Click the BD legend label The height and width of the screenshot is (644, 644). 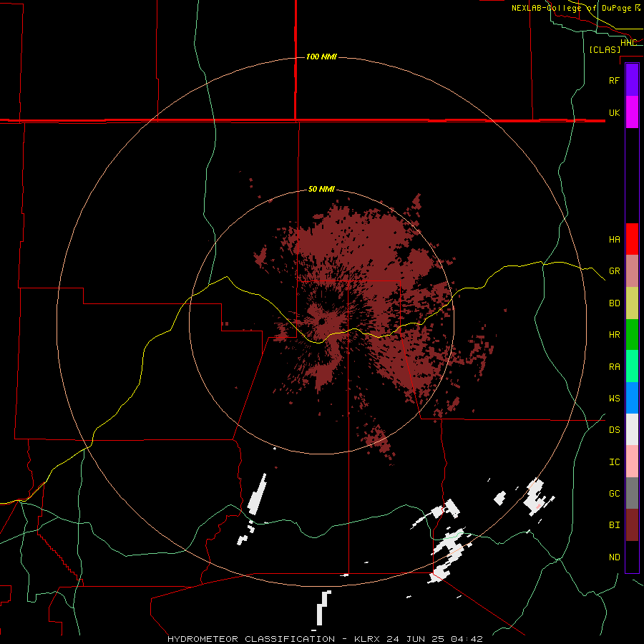(614, 303)
